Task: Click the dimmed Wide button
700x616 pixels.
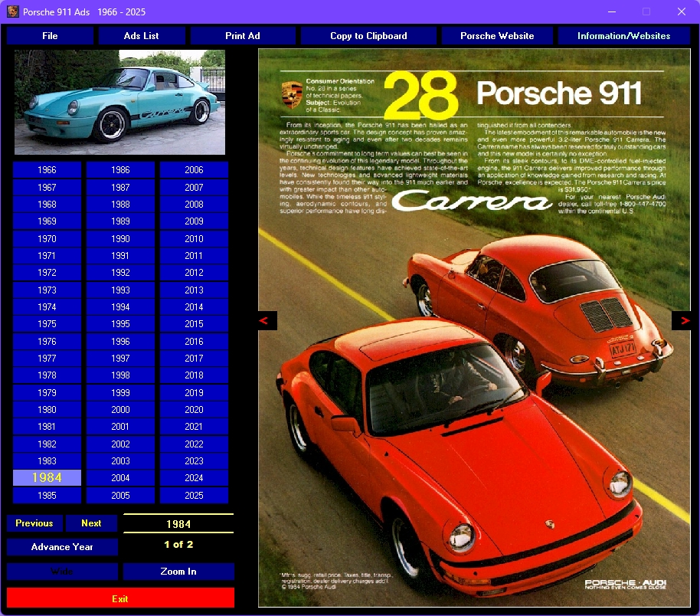Action: pyautogui.click(x=62, y=572)
